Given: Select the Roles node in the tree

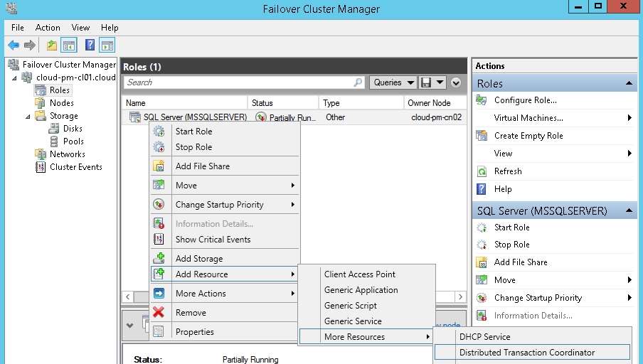Looking at the screenshot, I should [x=60, y=90].
